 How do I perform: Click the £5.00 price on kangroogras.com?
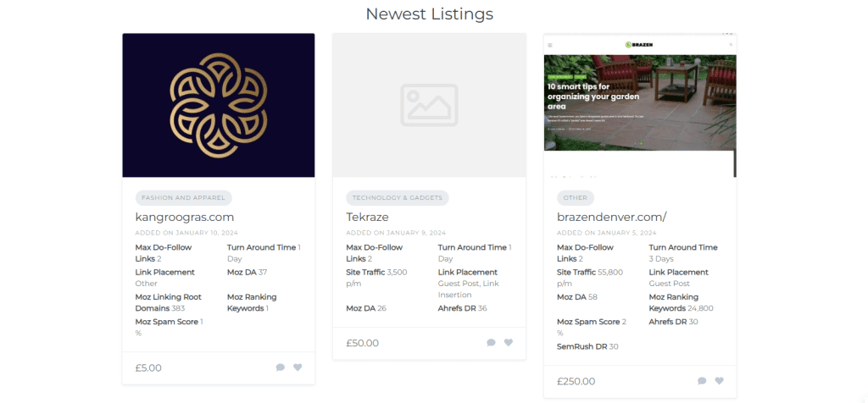[x=148, y=367]
